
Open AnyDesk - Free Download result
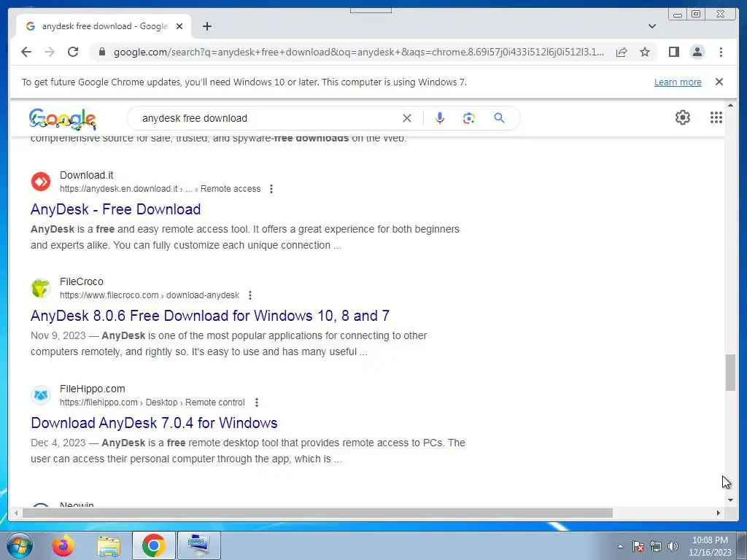point(115,209)
